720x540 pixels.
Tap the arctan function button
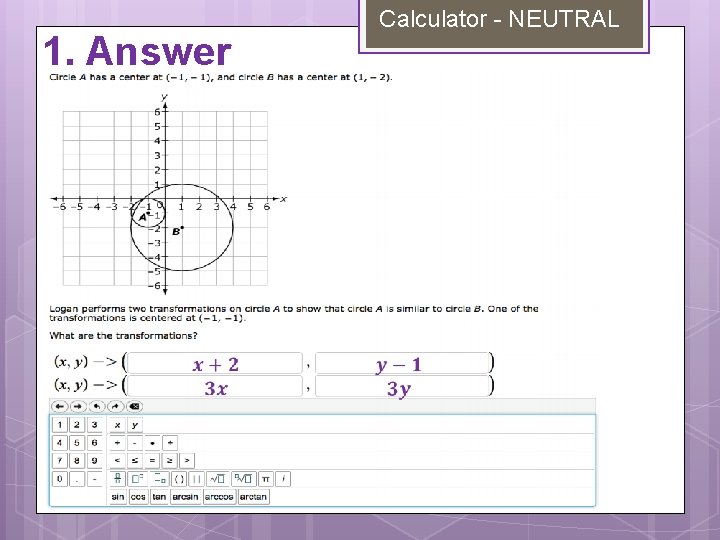(x=253, y=497)
